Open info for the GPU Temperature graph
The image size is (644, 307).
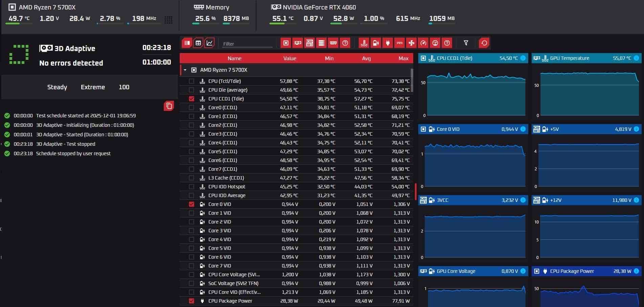coord(636,58)
